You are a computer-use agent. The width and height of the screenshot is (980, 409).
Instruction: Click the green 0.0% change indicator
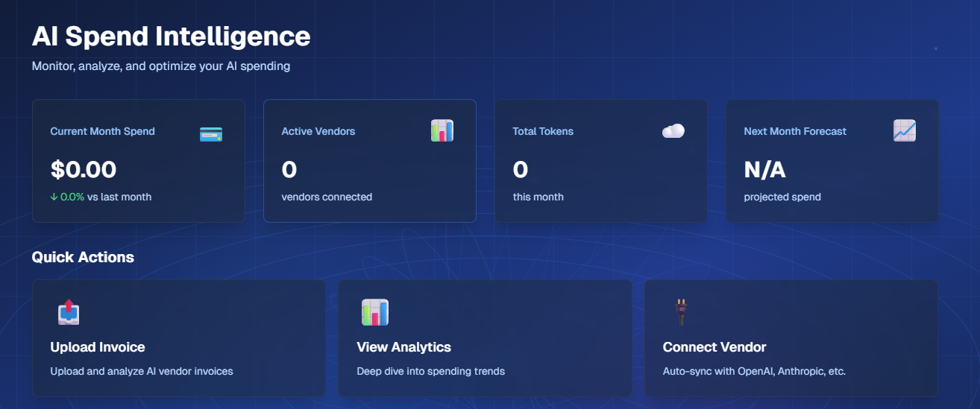coord(67,197)
